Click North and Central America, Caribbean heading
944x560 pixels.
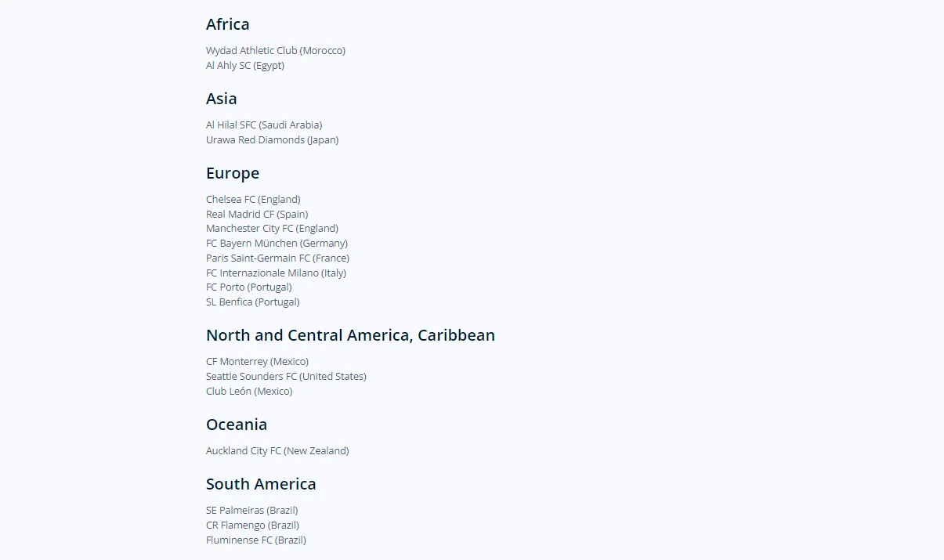point(350,335)
